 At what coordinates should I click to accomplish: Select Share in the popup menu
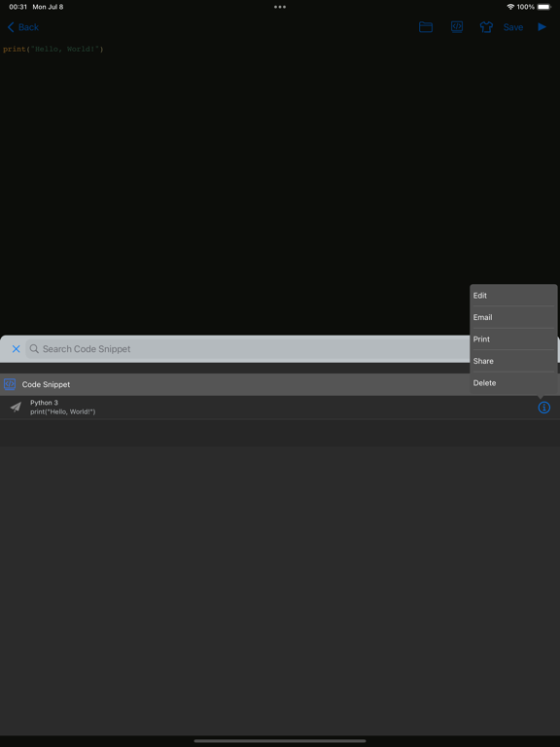[513, 361]
